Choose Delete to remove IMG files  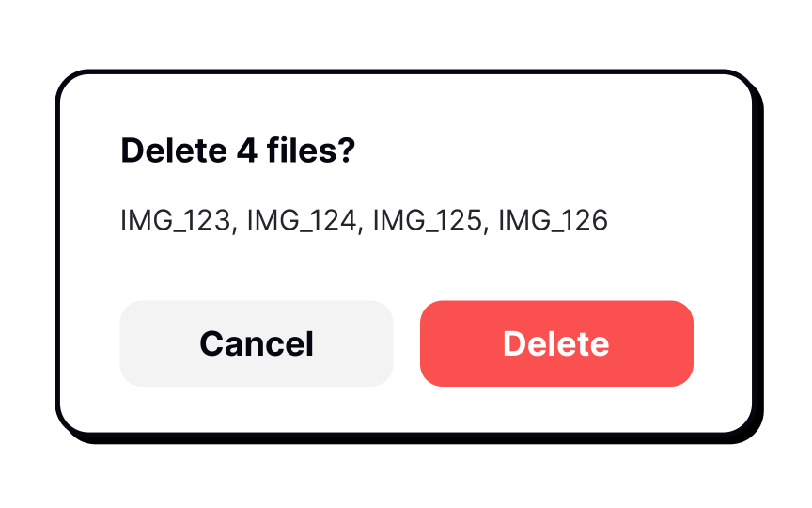point(556,343)
